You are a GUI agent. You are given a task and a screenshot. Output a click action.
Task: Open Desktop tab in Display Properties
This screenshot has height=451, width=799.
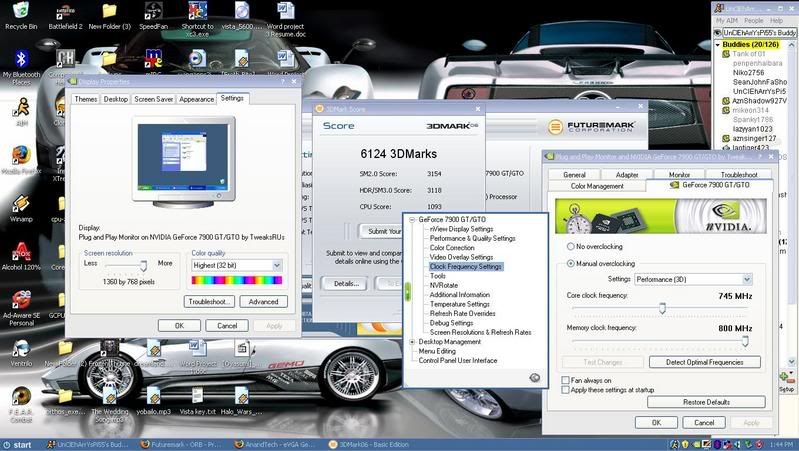click(116, 99)
